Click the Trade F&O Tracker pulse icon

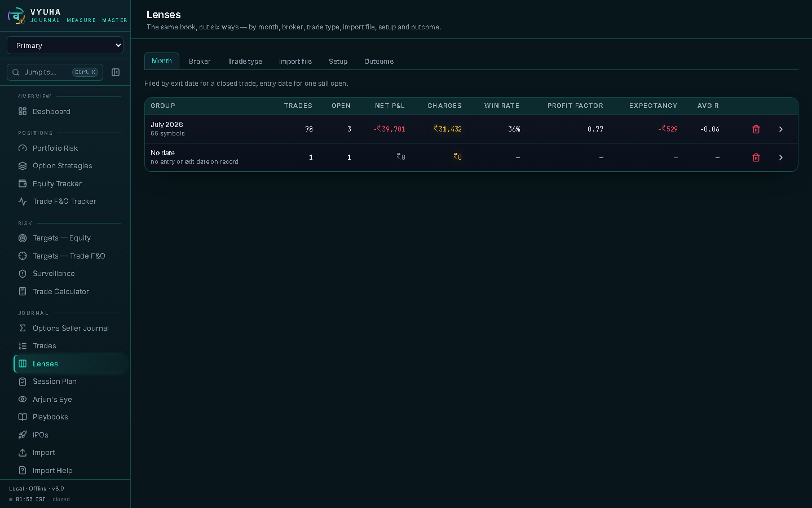click(x=23, y=202)
